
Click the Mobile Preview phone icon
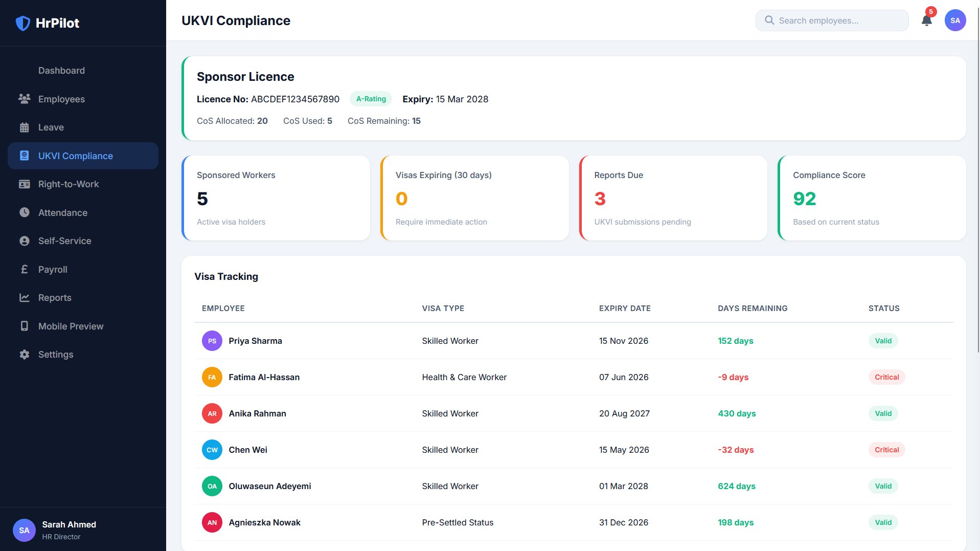(x=24, y=326)
